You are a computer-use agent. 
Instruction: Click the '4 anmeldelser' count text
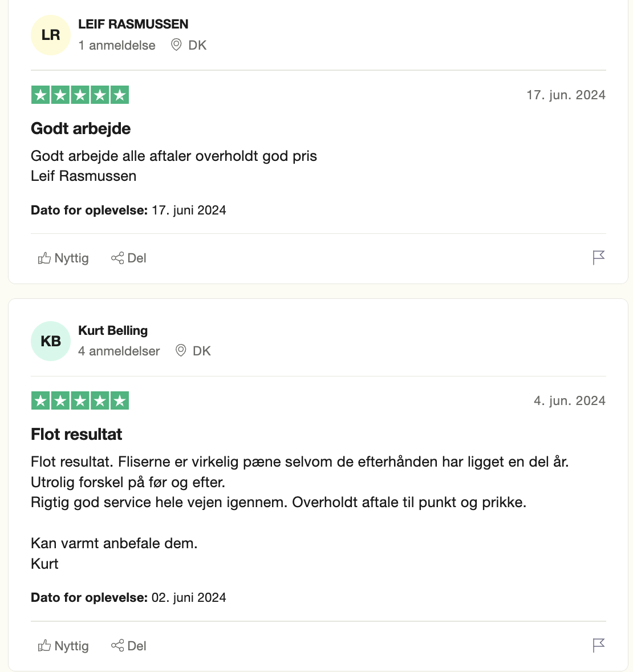[x=119, y=351]
